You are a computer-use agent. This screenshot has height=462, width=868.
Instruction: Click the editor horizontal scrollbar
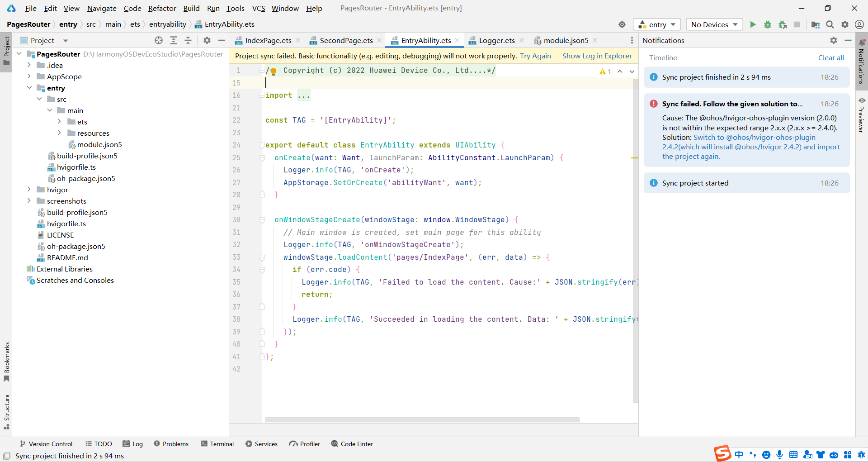click(422, 420)
